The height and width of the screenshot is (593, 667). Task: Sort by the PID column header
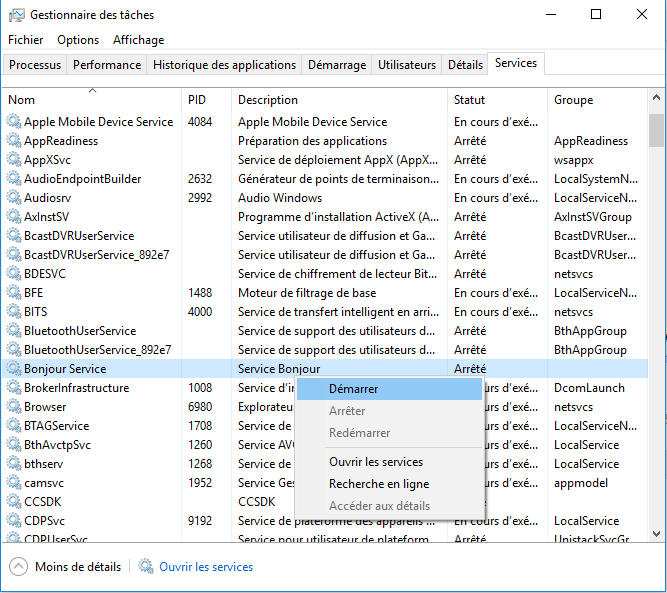point(206,100)
